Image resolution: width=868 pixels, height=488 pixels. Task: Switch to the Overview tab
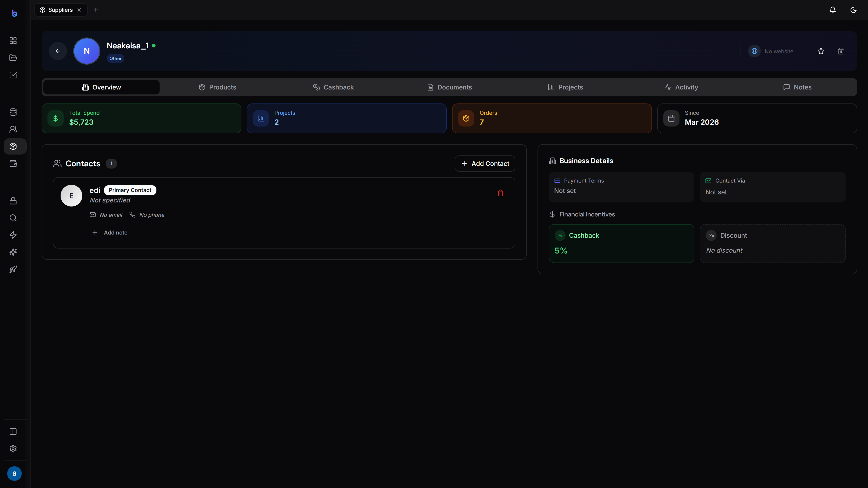point(101,87)
